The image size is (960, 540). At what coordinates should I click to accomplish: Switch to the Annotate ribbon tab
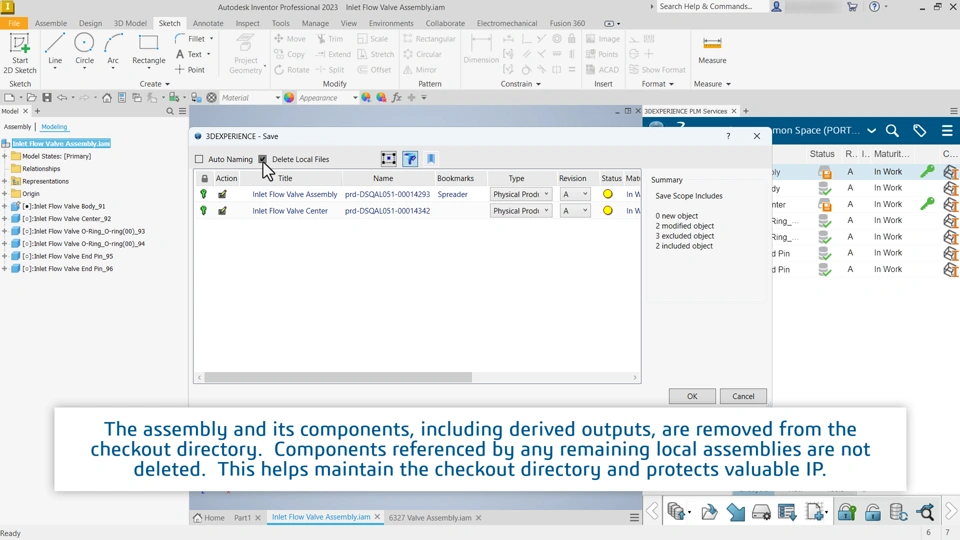point(208,23)
